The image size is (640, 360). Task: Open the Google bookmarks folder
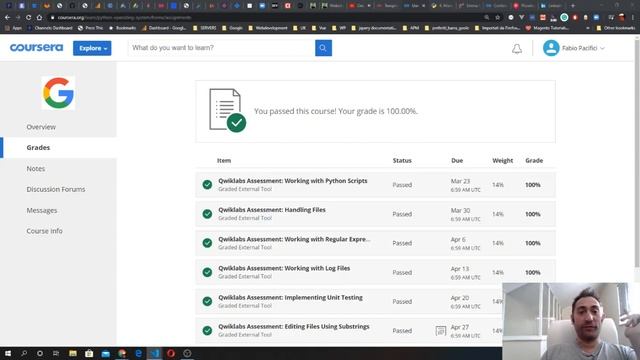coord(232,28)
